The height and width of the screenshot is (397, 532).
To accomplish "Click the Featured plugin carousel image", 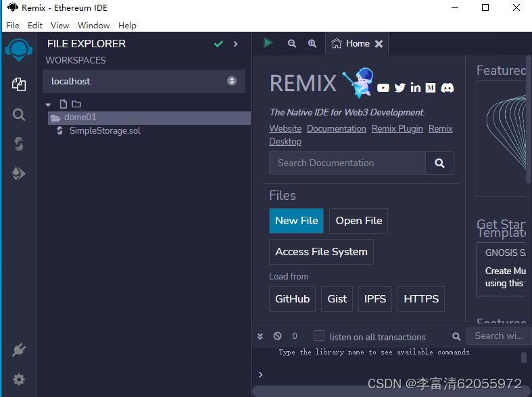I will [502, 138].
